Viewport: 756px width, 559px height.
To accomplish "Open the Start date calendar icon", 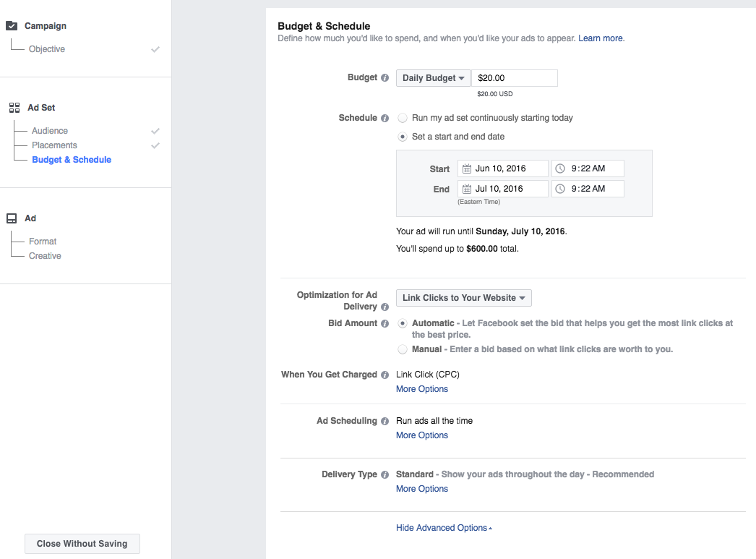I will [466, 168].
